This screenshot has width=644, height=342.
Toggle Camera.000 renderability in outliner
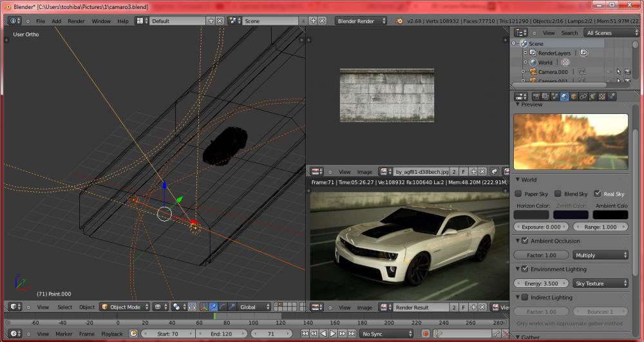pyautogui.click(x=627, y=72)
